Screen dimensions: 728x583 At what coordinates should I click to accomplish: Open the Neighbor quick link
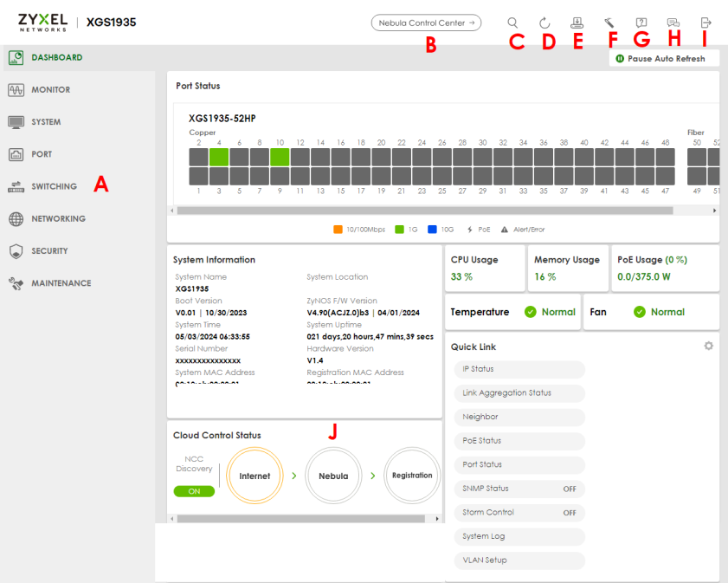click(x=519, y=418)
